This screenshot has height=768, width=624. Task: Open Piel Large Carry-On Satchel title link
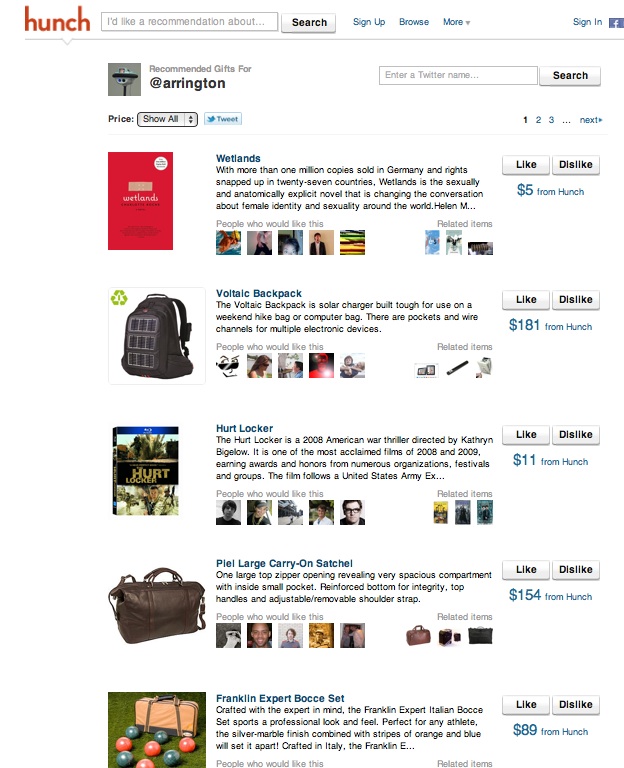click(284, 563)
